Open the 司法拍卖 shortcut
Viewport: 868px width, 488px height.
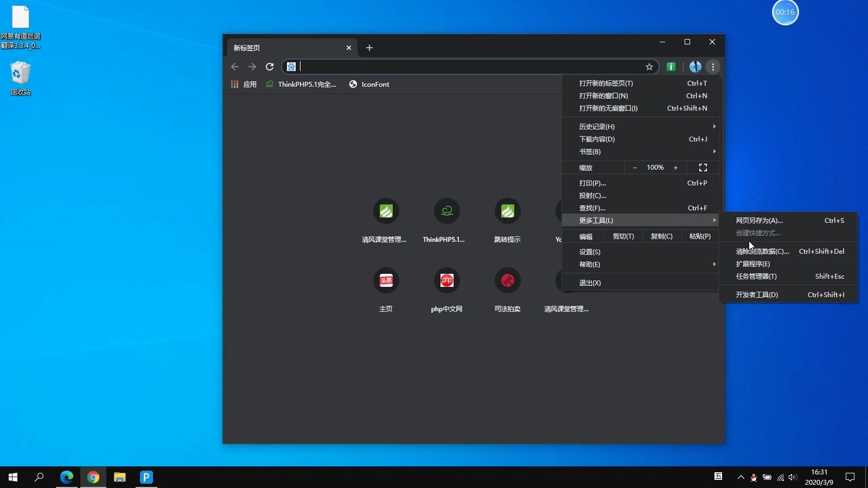tap(508, 280)
